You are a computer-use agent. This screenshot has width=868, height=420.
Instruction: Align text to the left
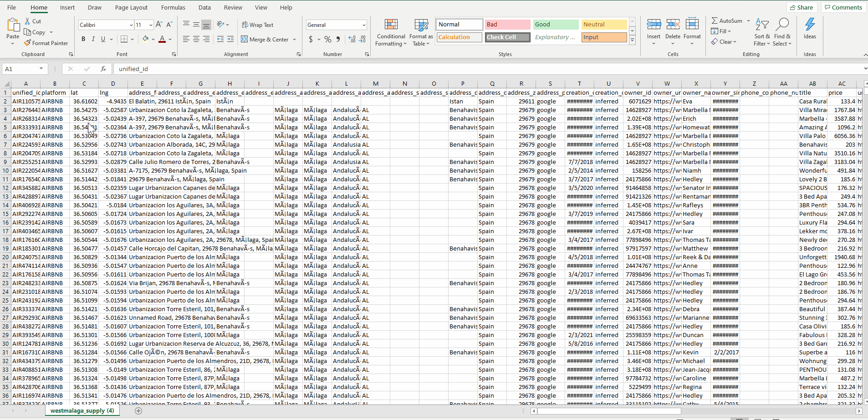coord(186,39)
